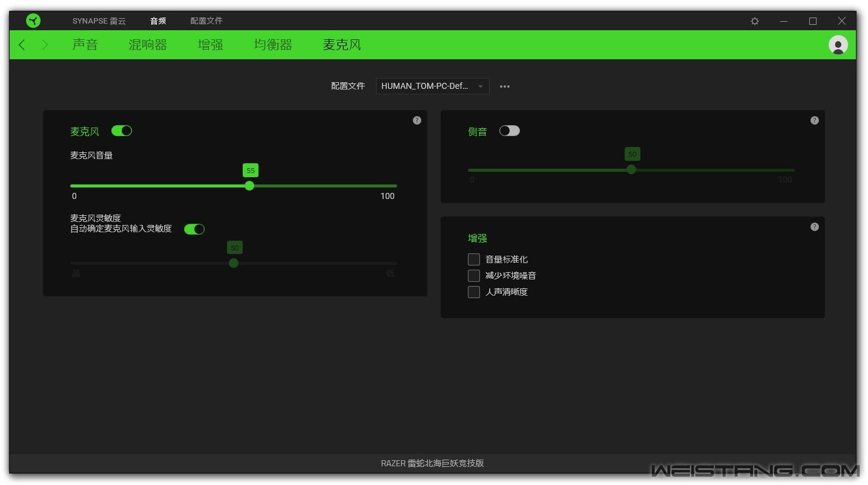The width and height of the screenshot is (868, 485).
Task: Click the Razer logo icon
Action: pos(33,21)
